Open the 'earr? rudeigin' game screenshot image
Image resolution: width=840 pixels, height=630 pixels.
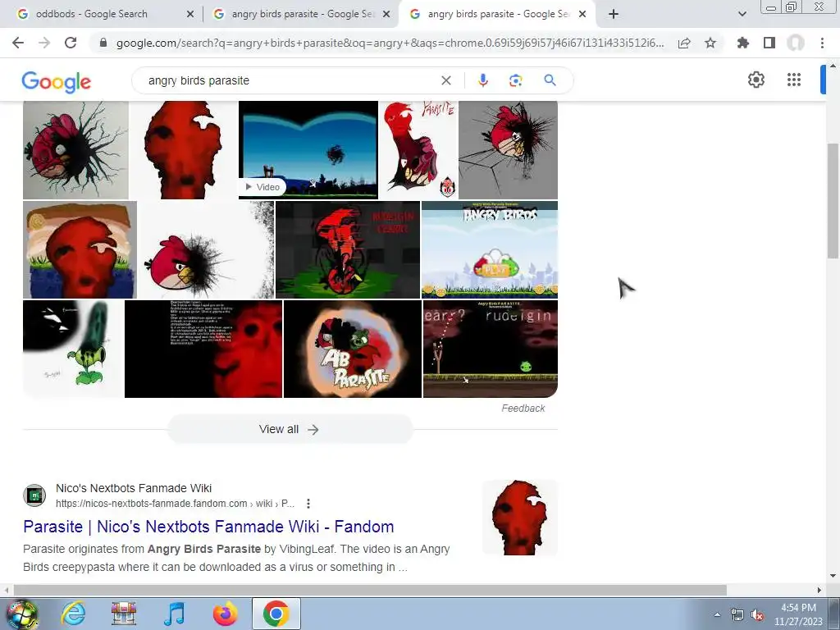tap(491, 349)
